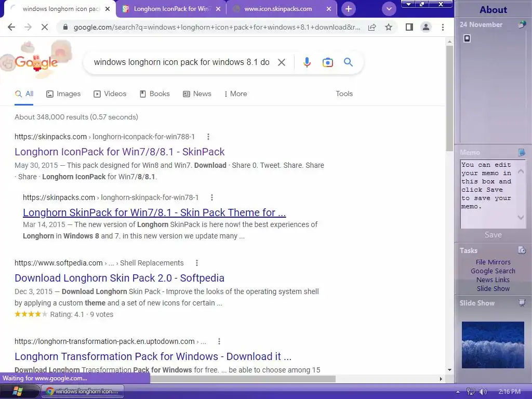Click the blue magnifier search button
The height and width of the screenshot is (399, 532).
pos(348,62)
